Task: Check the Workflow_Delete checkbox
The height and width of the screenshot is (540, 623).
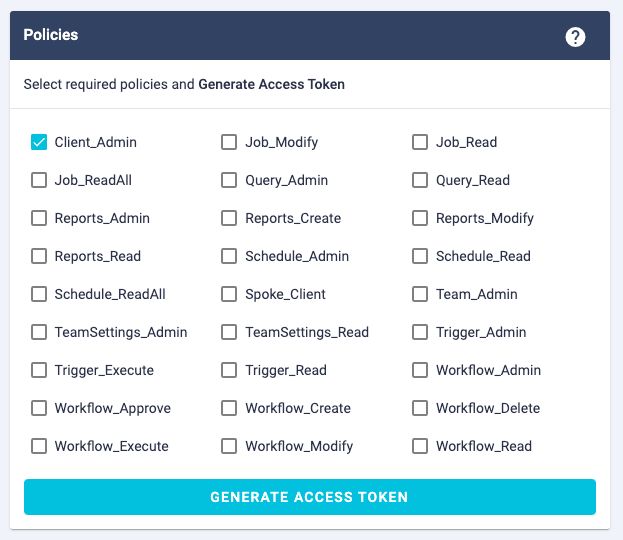Action: 420,408
